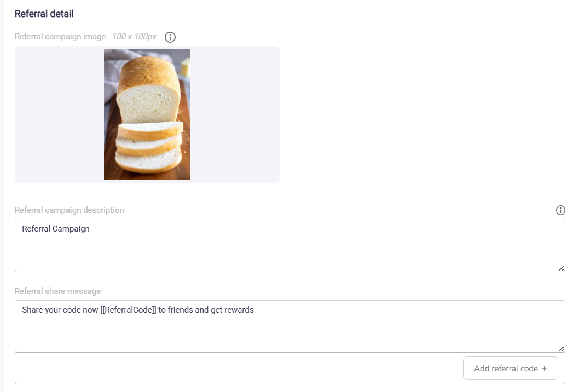Click the "Referral campaign image" label

pyautogui.click(x=60, y=37)
